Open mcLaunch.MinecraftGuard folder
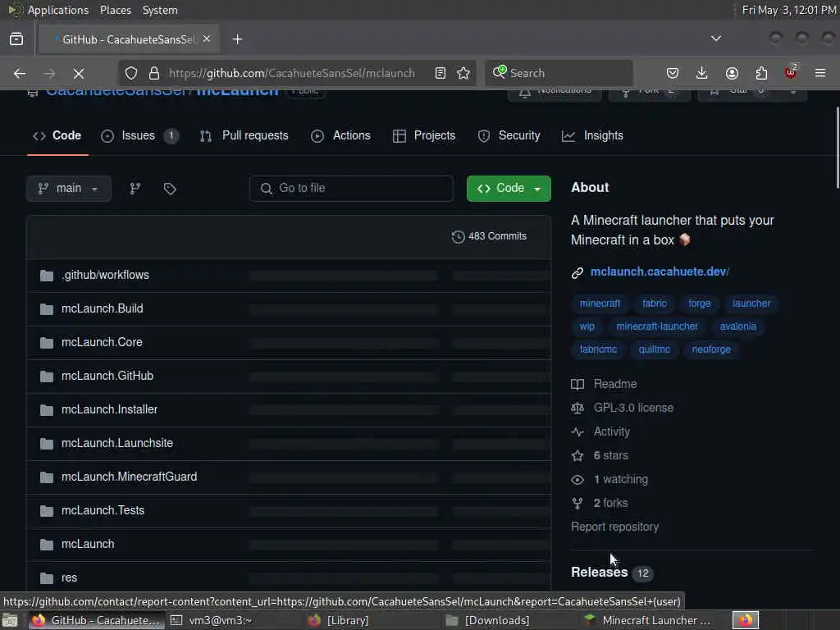 point(129,477)
